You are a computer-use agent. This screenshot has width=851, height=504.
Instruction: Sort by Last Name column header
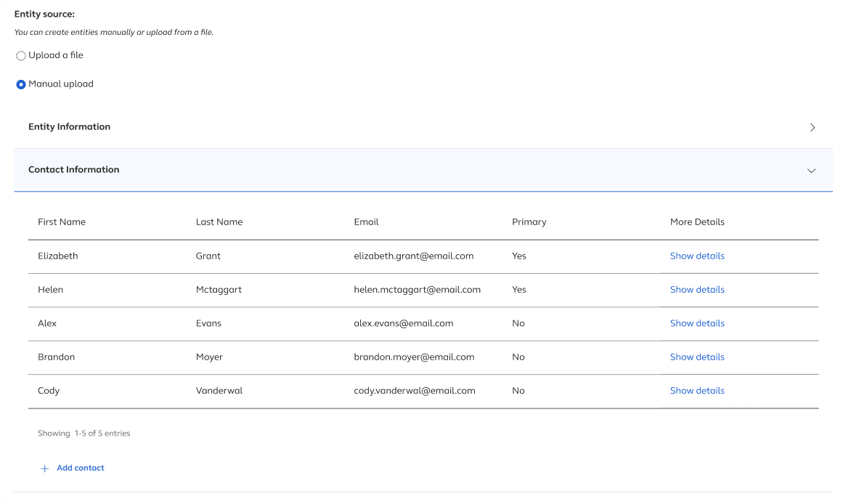tap(219, 221)
